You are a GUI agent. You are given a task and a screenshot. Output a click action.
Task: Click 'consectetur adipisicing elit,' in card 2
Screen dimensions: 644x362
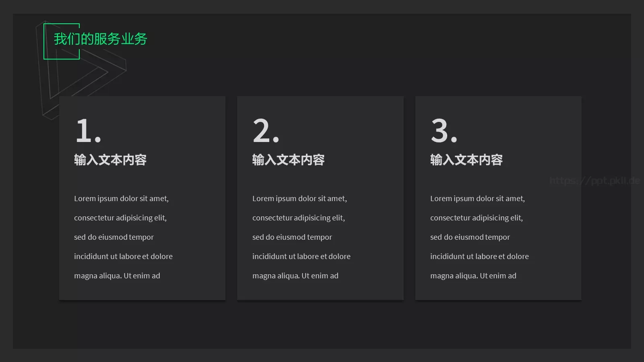[x=299, y=218]
